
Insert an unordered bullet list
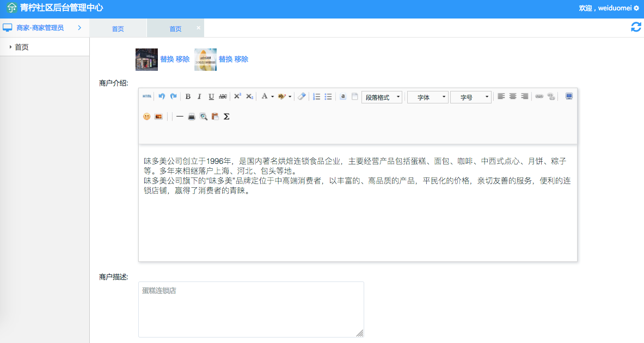328,96
